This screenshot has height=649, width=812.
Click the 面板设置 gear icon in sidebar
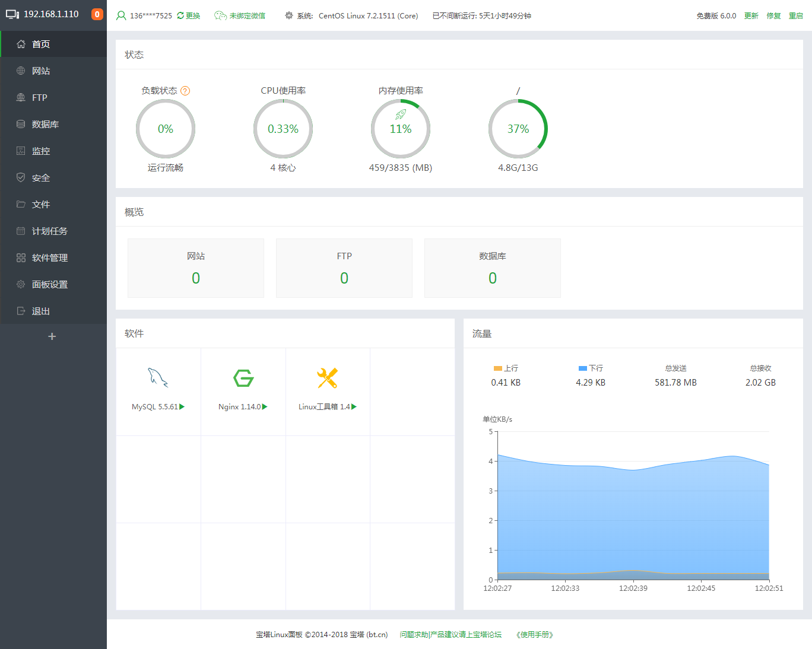(21, 284)
